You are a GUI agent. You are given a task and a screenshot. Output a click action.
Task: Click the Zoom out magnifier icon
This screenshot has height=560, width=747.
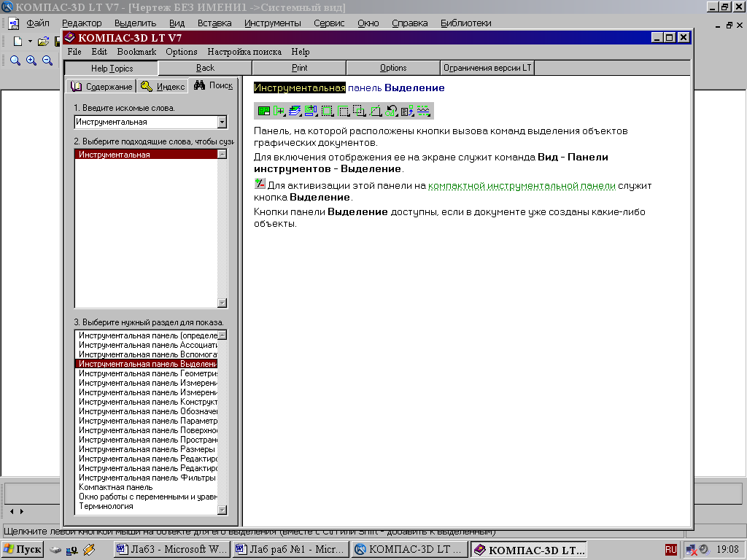[47, 61]
